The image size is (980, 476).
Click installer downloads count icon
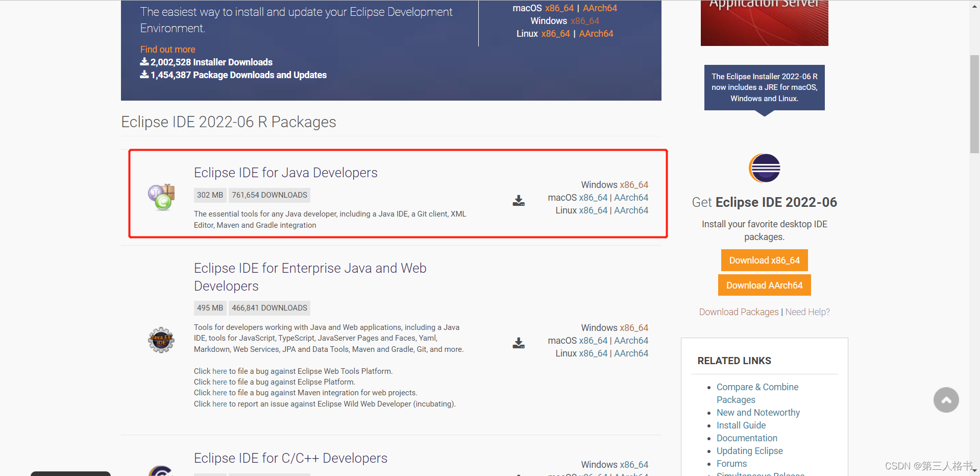tap(144, 62)
